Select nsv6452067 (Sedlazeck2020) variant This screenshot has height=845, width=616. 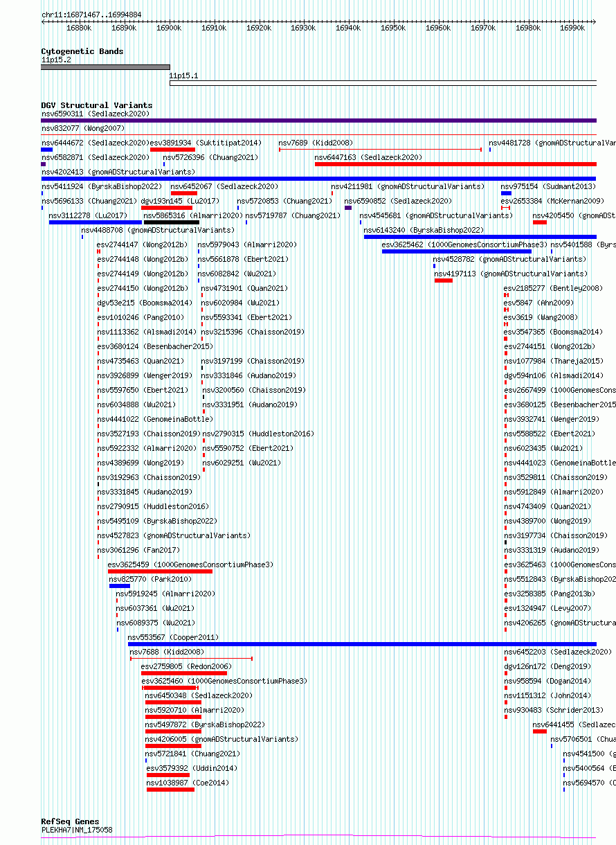click(183, 193)
